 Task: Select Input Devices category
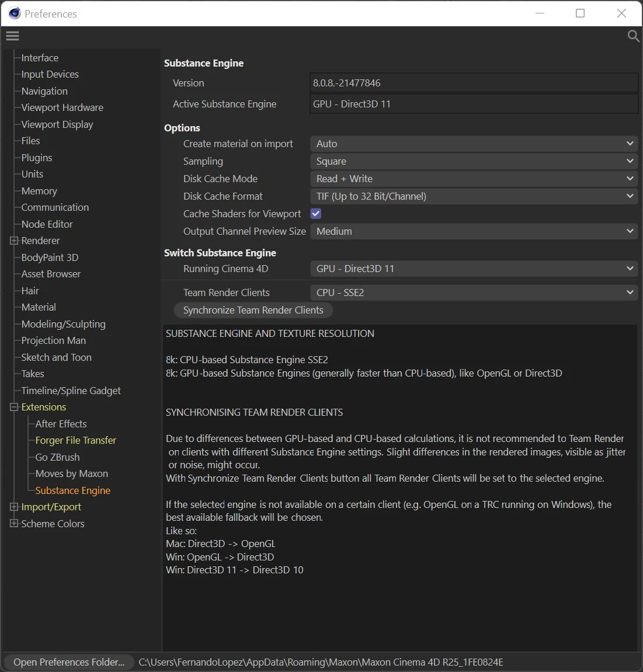click(50, 75)
